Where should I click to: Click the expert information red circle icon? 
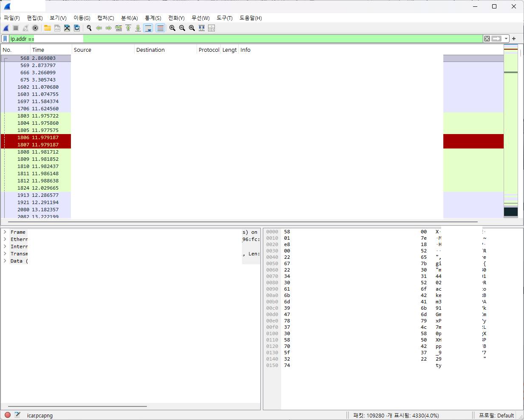pyautogui.click(x=8, y=415)
